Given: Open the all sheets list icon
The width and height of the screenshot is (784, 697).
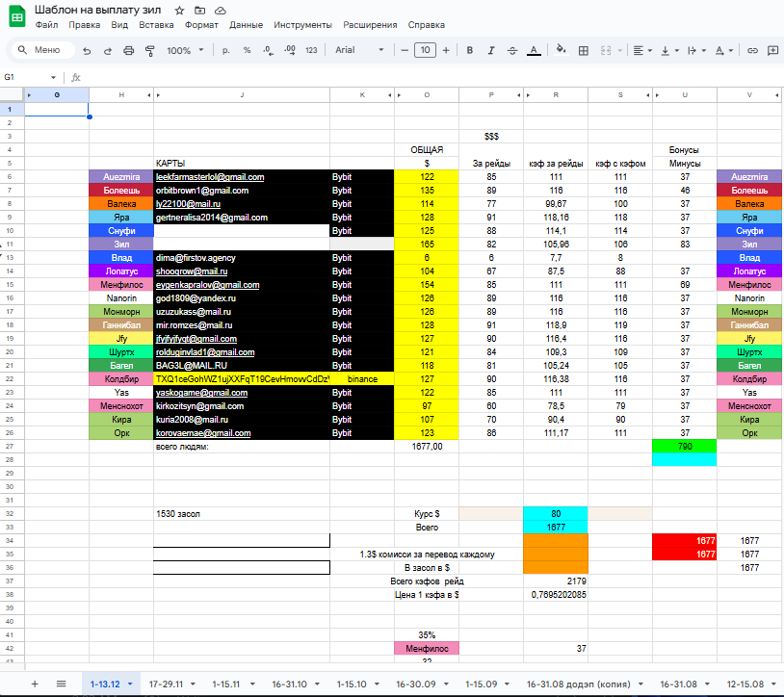Looking at the screenshot, I should click(61, 684).
